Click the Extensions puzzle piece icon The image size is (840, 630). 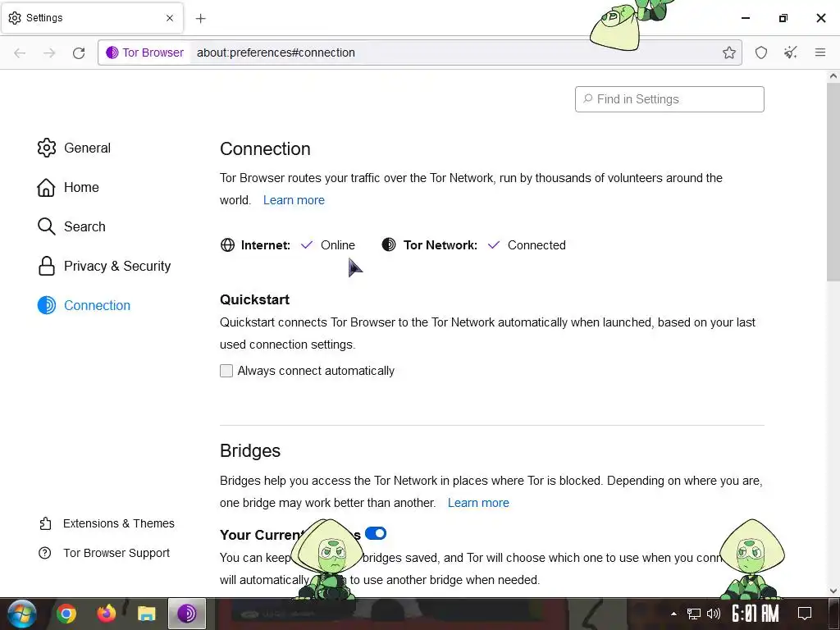point(45,523)
